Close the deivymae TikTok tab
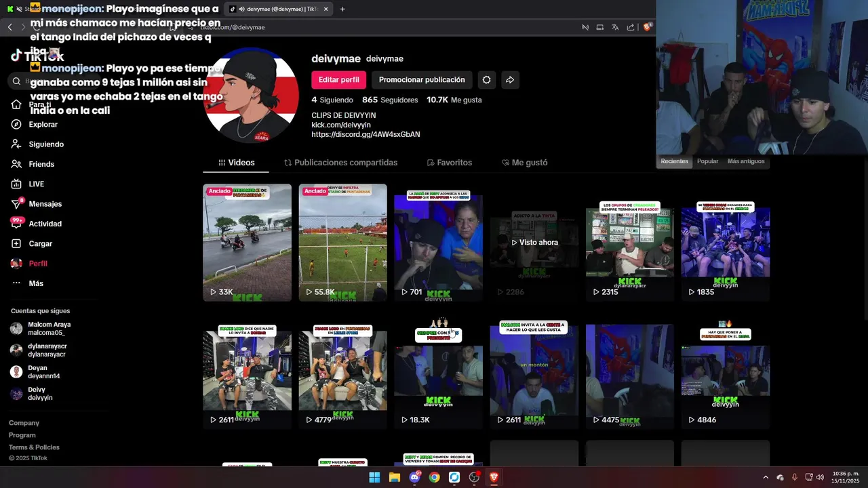 pyautogui.click(x=326, y=9)
